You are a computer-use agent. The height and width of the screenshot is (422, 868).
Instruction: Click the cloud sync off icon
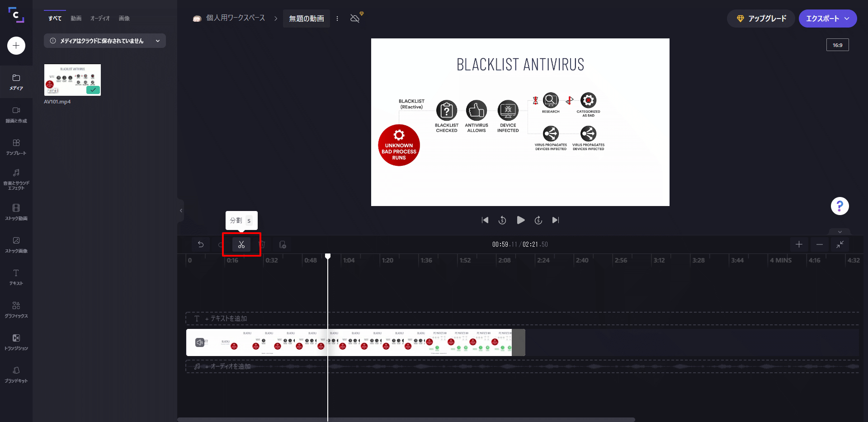click(x=355, y=19)
